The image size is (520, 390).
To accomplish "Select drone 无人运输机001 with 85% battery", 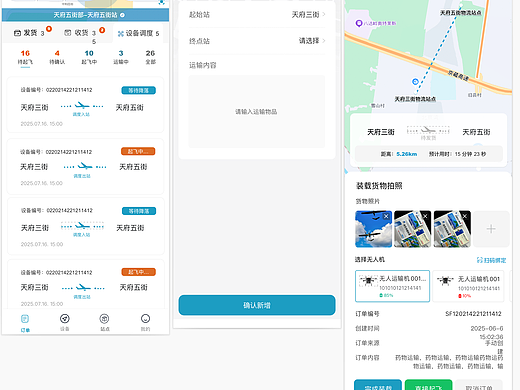I will [392, 286].
